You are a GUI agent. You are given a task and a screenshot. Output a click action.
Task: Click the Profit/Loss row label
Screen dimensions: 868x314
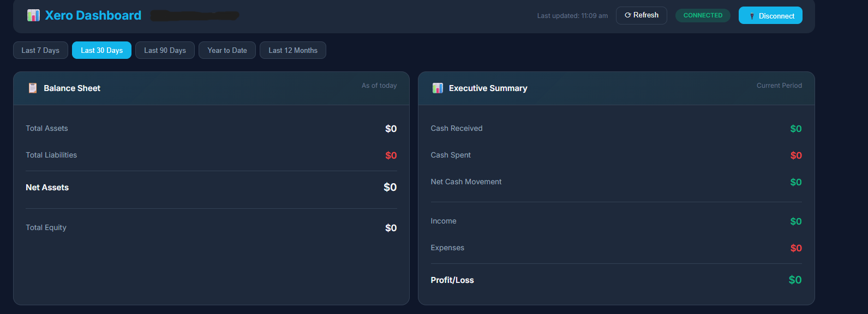tap(452, 280)
